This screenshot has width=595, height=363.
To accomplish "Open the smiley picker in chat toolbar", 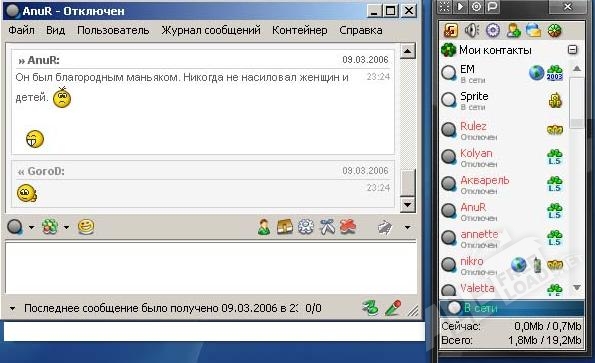I will pos(86,227).
